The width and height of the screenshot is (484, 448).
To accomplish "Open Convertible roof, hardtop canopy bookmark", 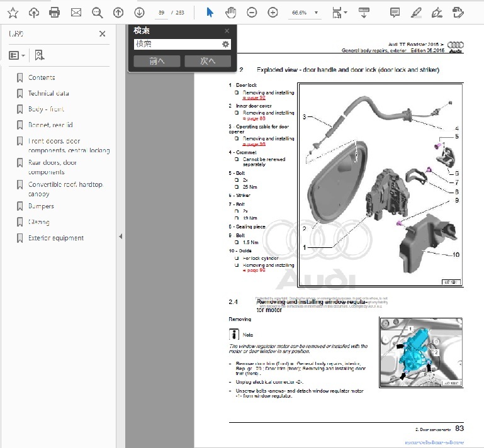I will coord(65,189).
